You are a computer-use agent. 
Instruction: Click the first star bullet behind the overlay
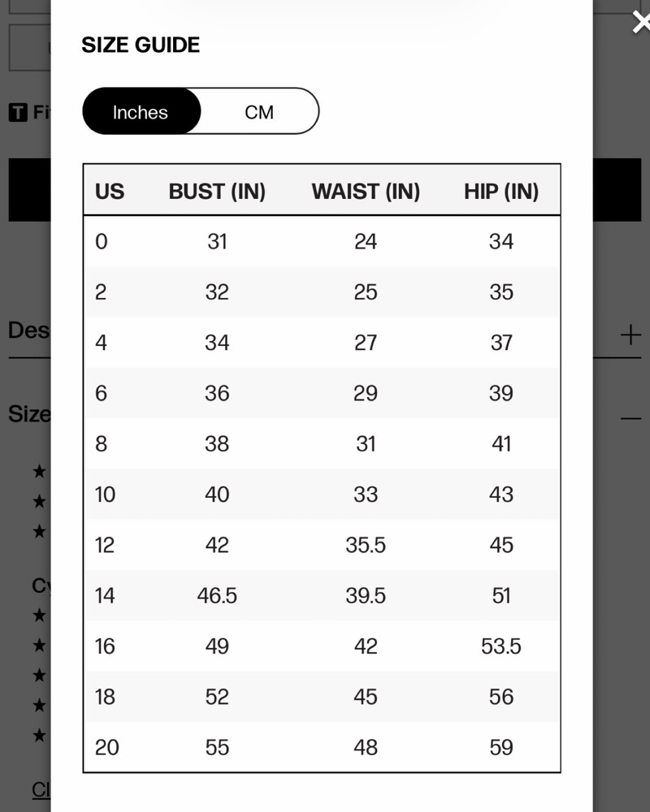click(39, 471)
